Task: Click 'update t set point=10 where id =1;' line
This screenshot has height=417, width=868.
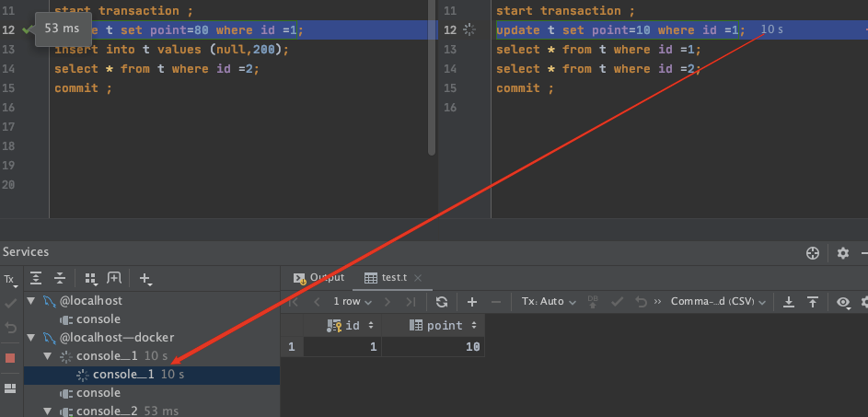Action: click(620, 29)
